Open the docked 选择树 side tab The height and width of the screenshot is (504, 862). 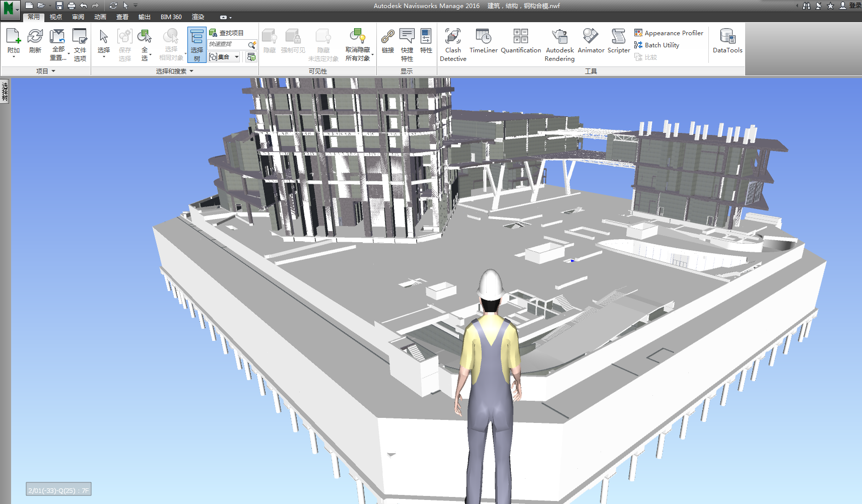5,91
